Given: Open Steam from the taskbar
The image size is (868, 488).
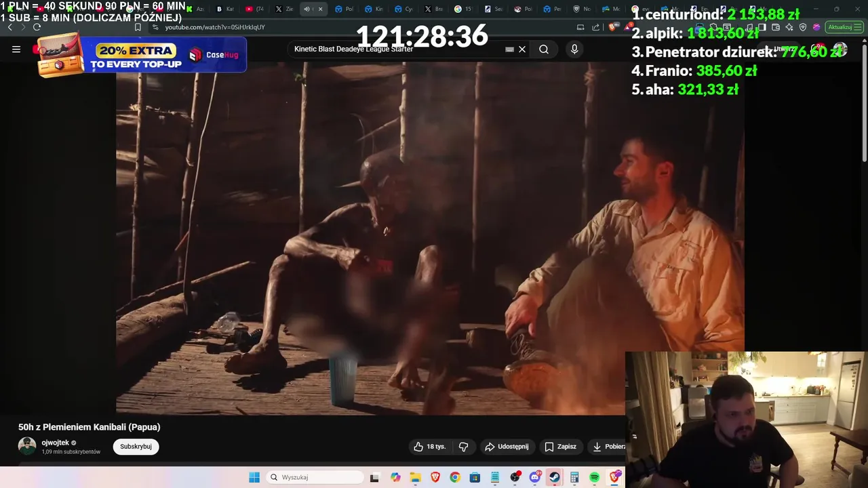Looking at the screenshot, I should pos(555,477).
